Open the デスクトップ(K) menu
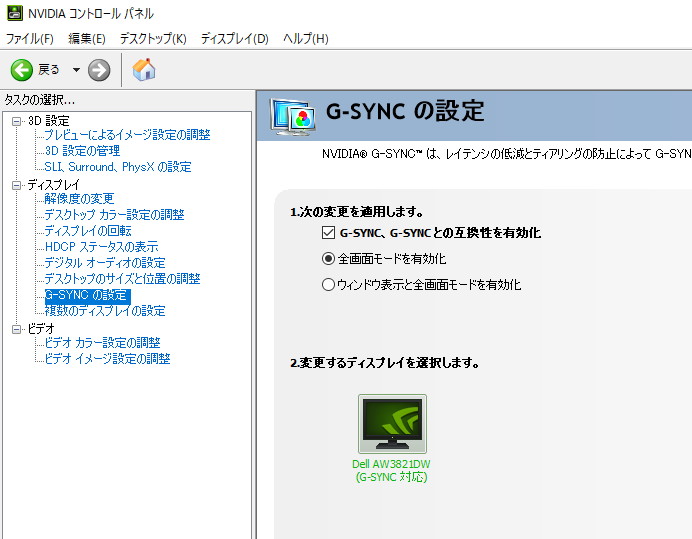 point(153,39)
